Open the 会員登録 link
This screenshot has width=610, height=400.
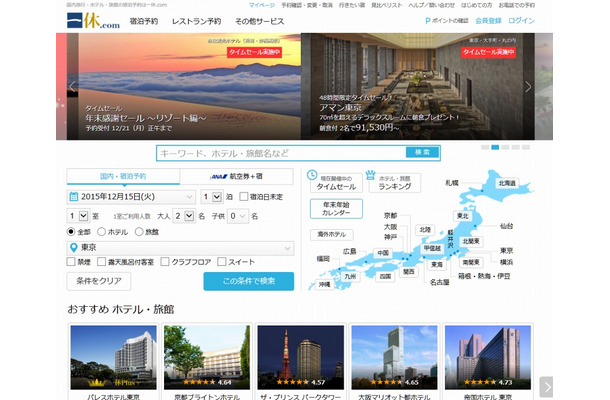tap(489, 21)
